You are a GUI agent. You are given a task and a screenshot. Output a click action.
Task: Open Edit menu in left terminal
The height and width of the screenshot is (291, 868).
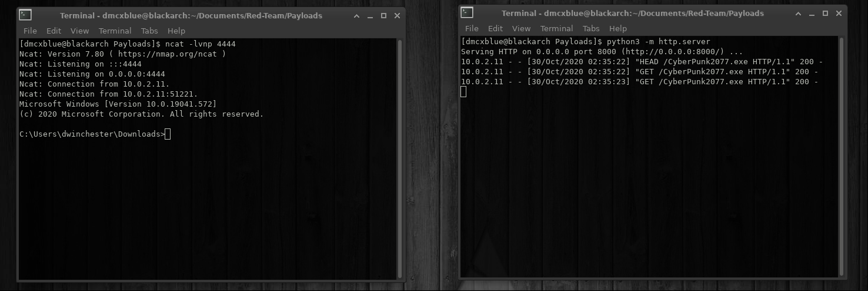pos(54,31)
